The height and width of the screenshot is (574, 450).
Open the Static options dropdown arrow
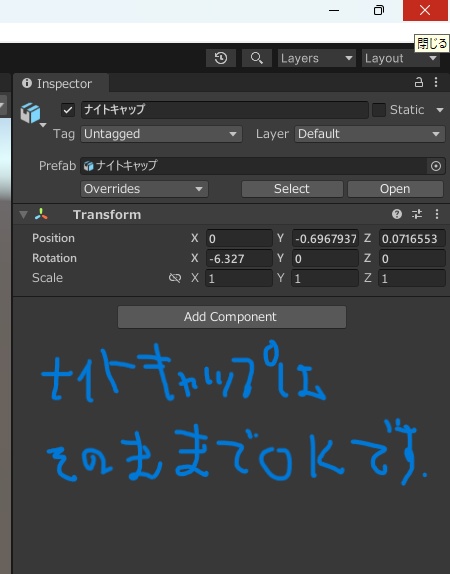[x=440, y=110]
